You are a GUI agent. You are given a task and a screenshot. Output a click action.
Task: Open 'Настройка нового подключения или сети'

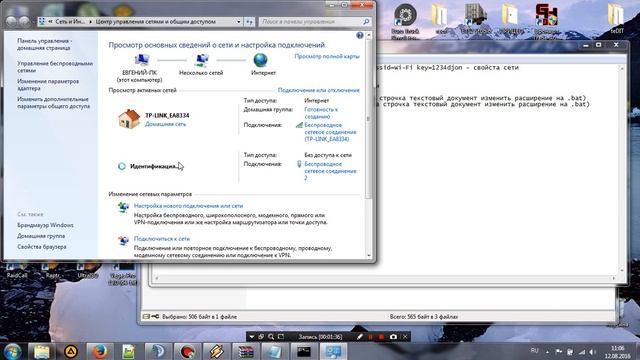188,206
